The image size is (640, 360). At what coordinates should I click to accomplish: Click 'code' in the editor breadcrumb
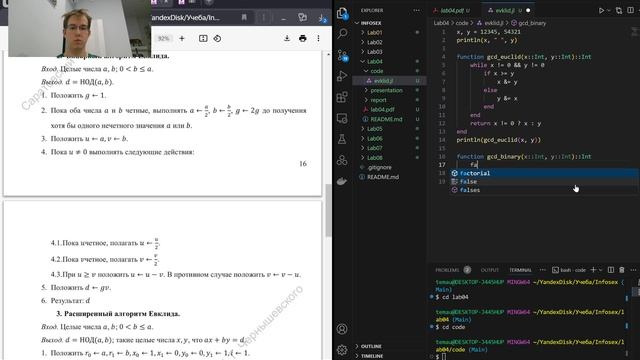(x=462, y=23)
